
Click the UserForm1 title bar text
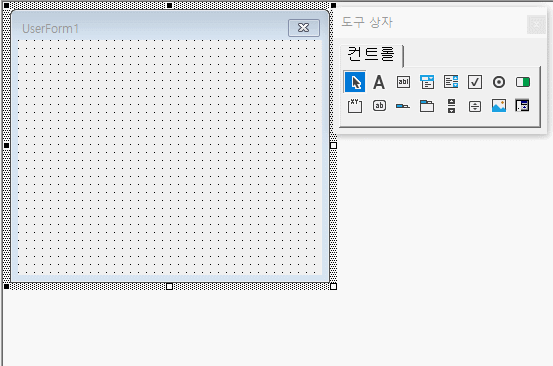pos(50,29)
